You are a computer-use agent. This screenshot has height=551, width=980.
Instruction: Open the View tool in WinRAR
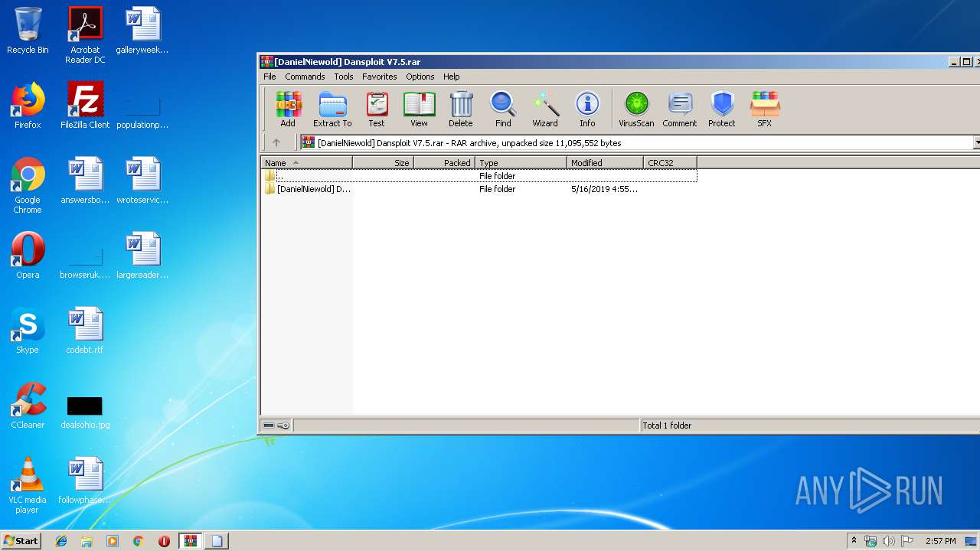click(419, 109)
